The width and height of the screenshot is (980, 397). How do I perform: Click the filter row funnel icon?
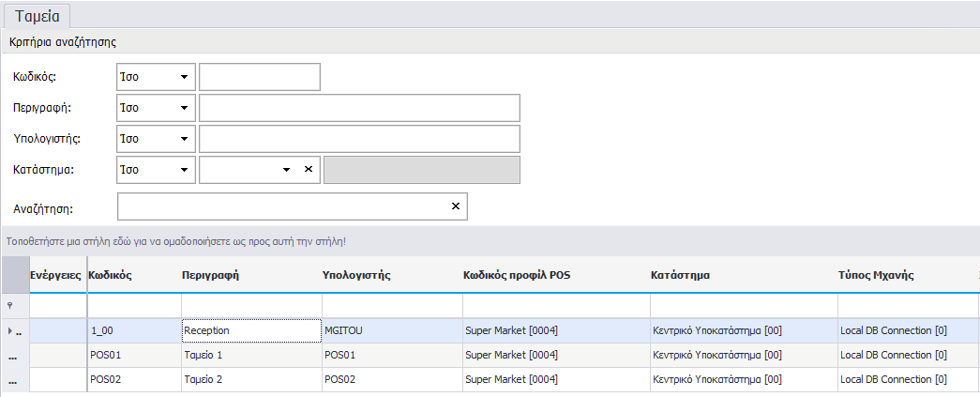pos(9,306)
